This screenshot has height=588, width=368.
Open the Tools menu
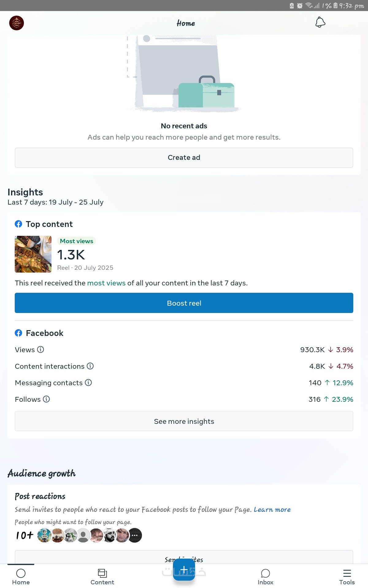pos(347,576)
